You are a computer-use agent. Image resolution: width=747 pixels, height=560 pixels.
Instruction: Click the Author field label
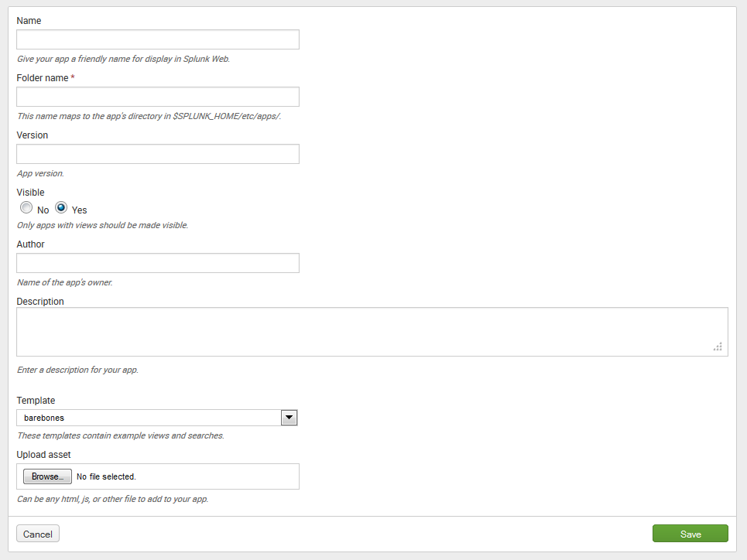coord(30,244)
